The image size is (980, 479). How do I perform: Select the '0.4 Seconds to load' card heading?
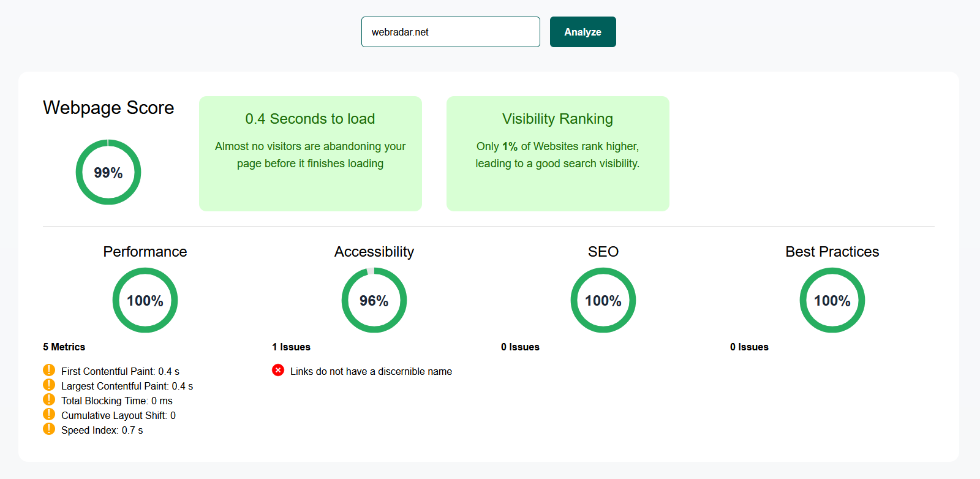311,119
